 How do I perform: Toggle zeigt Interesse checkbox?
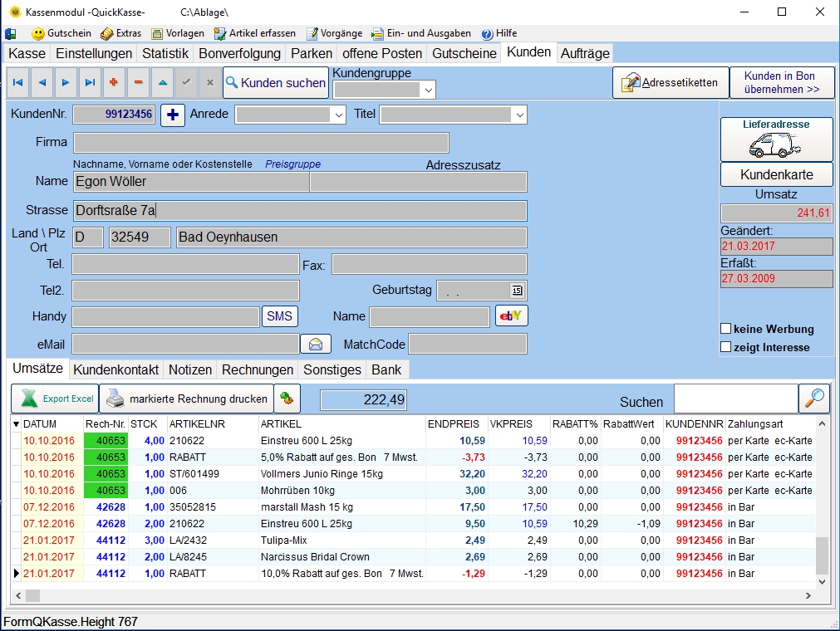[726, 347]
